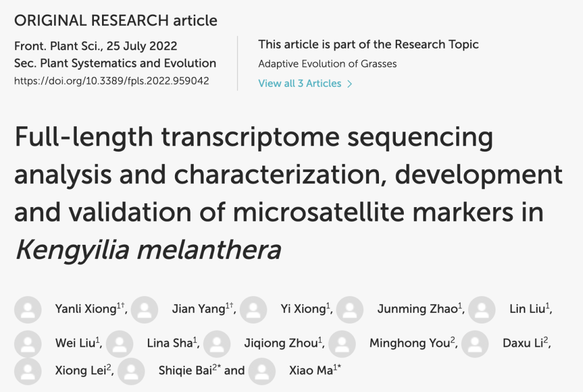Select Junming Zhao's avatar icon

tap(350, 310)
